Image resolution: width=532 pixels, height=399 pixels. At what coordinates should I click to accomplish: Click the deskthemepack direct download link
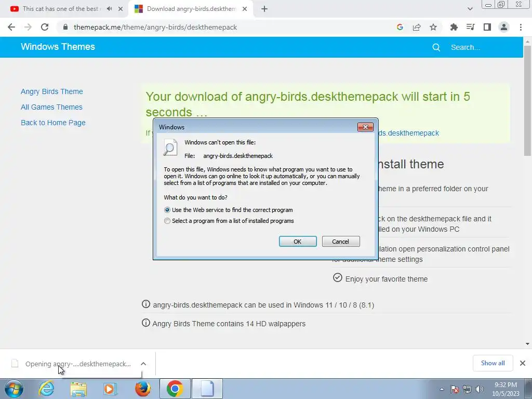(408, 133)
